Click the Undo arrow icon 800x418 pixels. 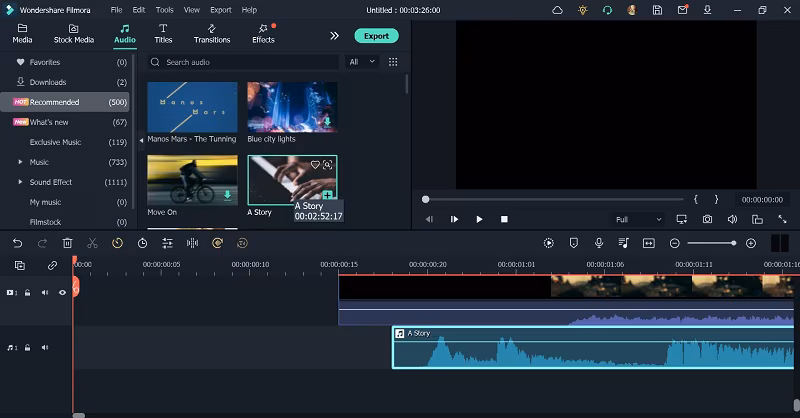point(17,243)
